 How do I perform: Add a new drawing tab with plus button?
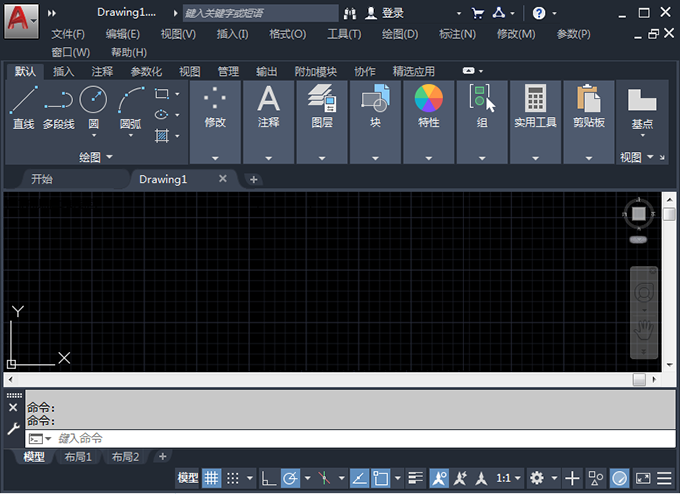pyautogui.click(x=254, y=179)
